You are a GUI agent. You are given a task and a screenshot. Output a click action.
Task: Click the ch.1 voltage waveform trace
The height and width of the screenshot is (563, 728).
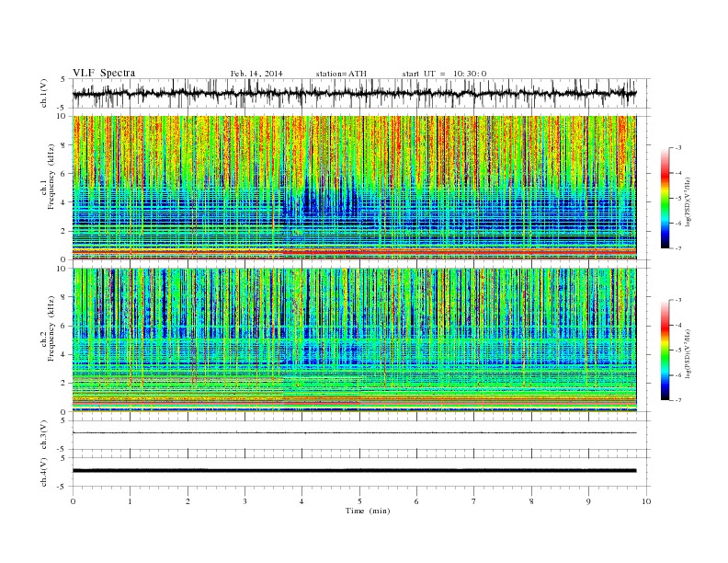[354, 93]
